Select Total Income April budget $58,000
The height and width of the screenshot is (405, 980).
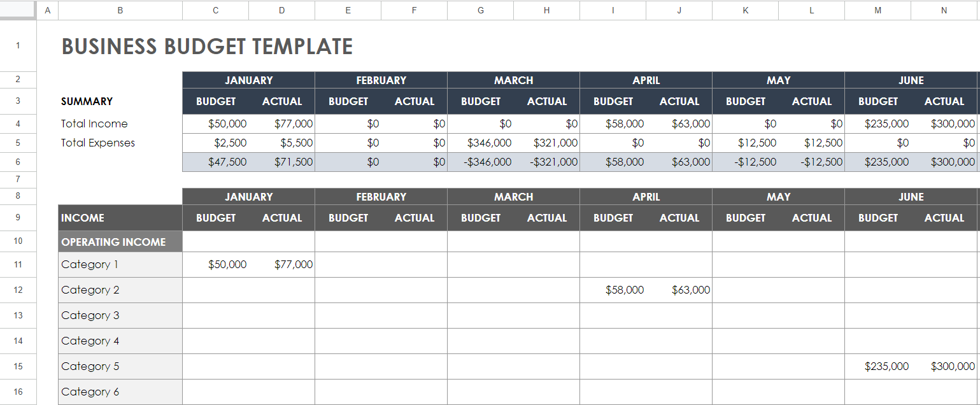click(613, 124)
